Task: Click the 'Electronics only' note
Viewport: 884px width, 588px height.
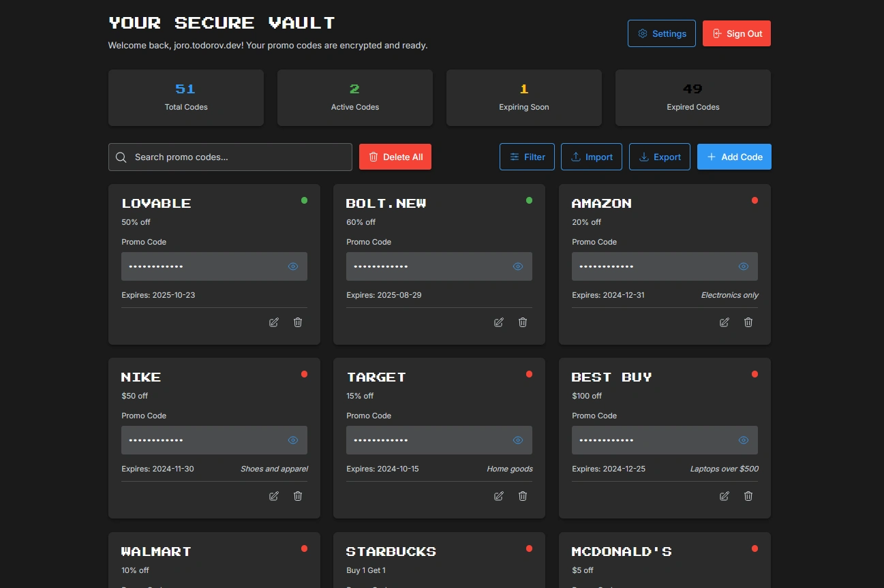Action: (x=730, y=295)
